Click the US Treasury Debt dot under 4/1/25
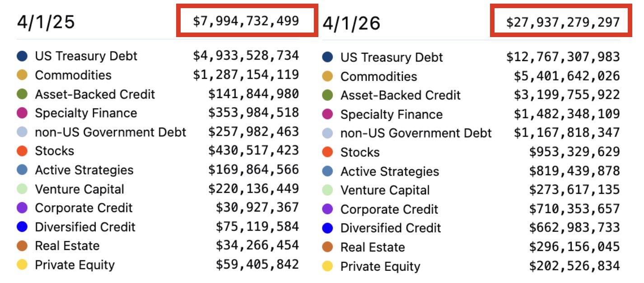 (x=22, y=56)
